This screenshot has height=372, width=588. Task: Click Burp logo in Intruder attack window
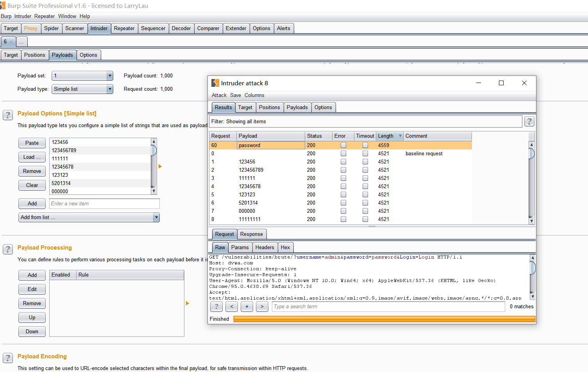coord(215,83)
